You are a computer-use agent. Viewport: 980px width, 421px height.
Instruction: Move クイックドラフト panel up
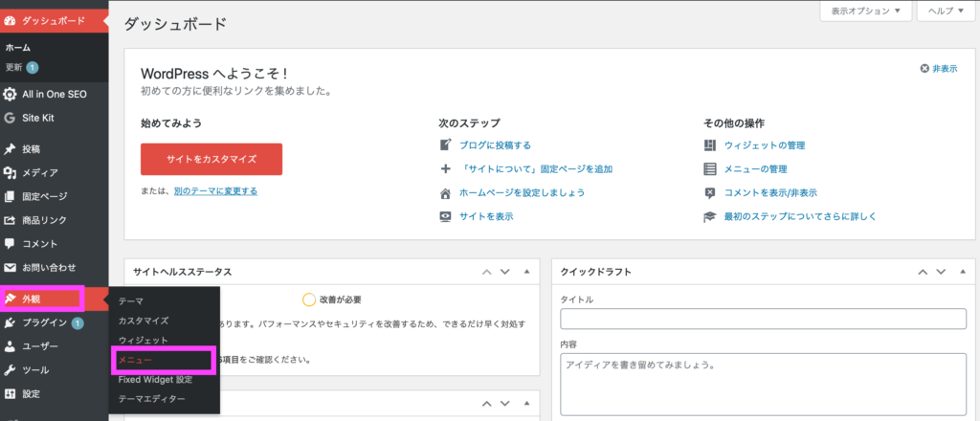pyautogui.click(x=923, y=272)
